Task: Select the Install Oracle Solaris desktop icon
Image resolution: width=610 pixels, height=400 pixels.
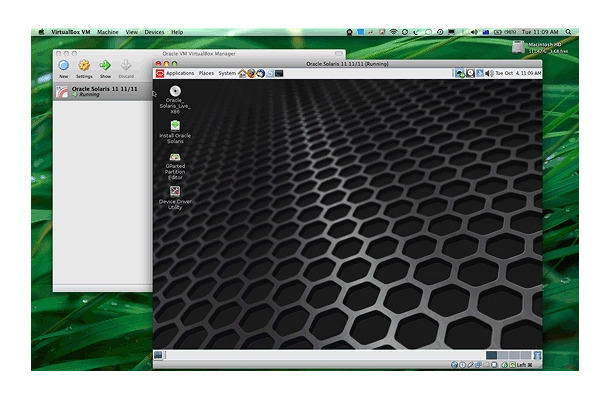Action: pyautogui.click(x=175, y=132)
